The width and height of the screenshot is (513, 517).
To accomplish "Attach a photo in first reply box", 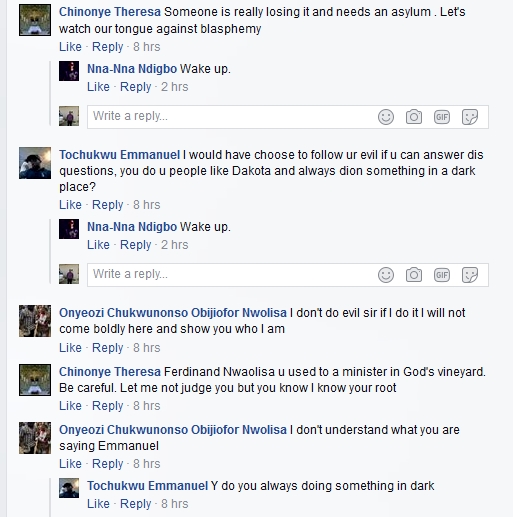I will tap(414, 117).
